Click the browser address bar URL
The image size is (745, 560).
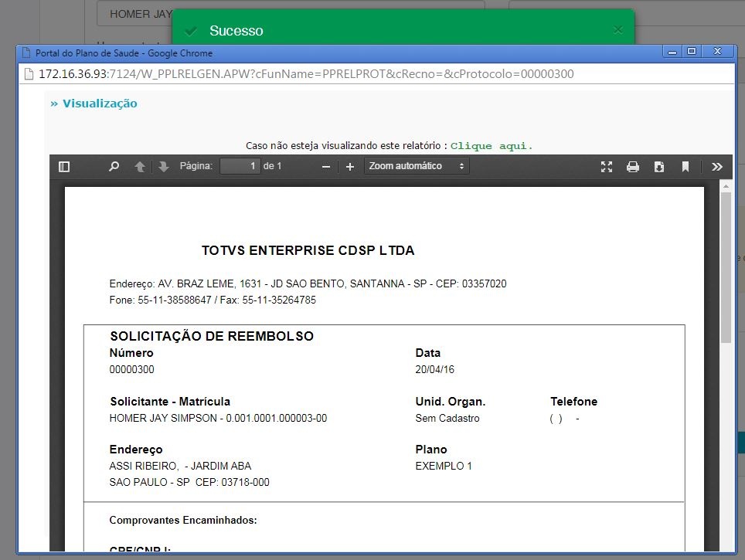pos(306,74)
